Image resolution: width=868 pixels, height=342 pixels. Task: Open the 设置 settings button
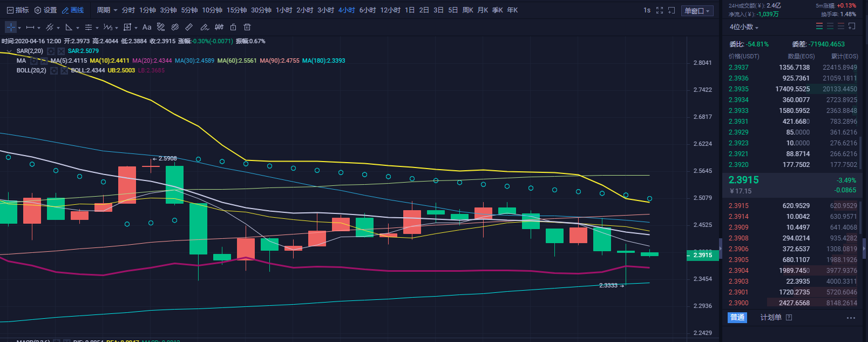[45, 10]
